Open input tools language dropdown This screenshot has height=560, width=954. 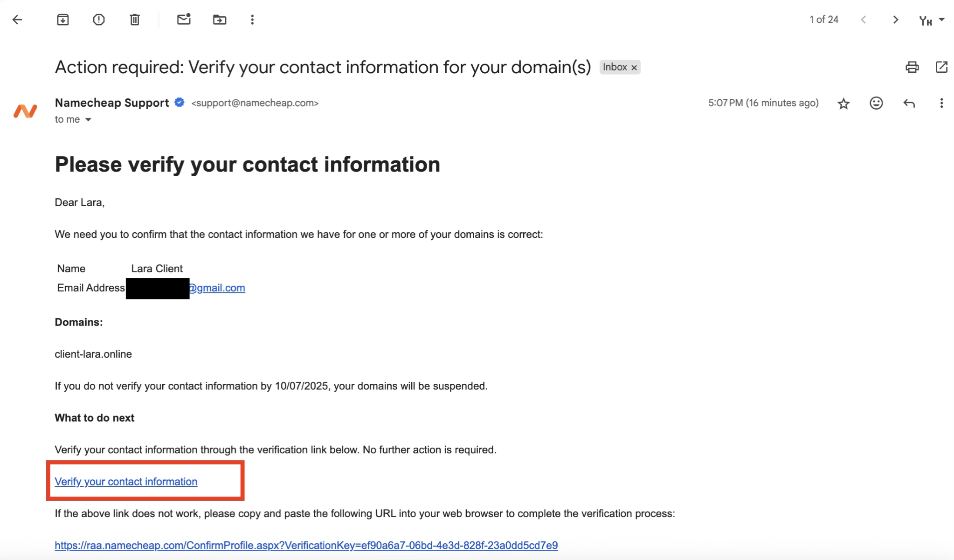(x=942, y=20)
